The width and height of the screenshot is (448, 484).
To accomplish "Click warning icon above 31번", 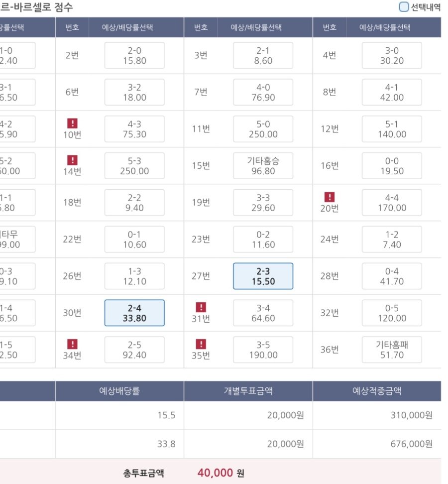I will coord(201,307).
